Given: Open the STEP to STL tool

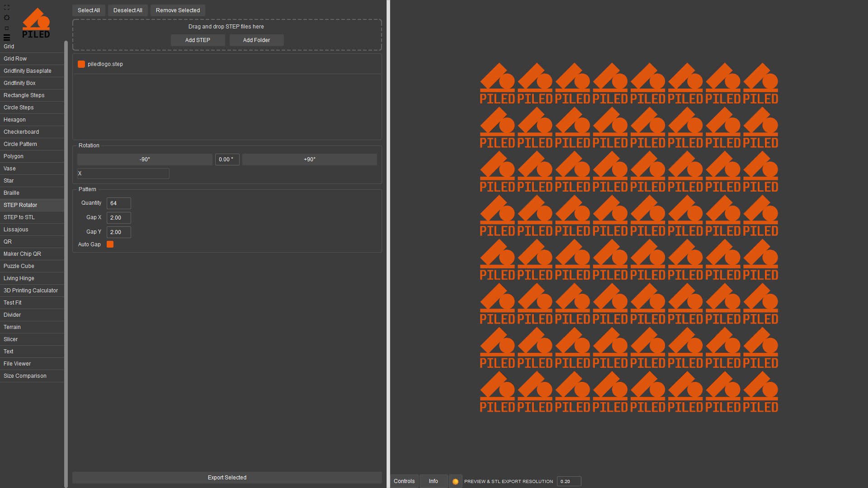Looking at the screenshot, I should (x=19, y=217).
